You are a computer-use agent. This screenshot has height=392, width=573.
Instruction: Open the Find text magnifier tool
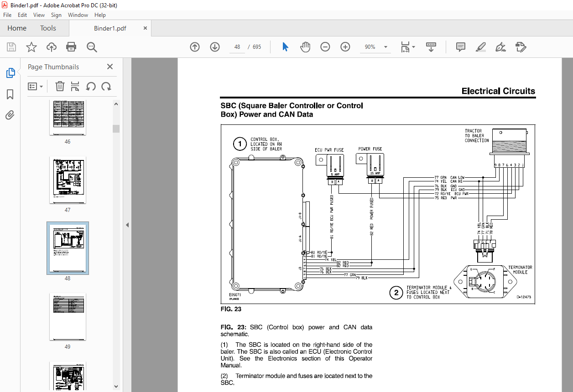[92, 47]
